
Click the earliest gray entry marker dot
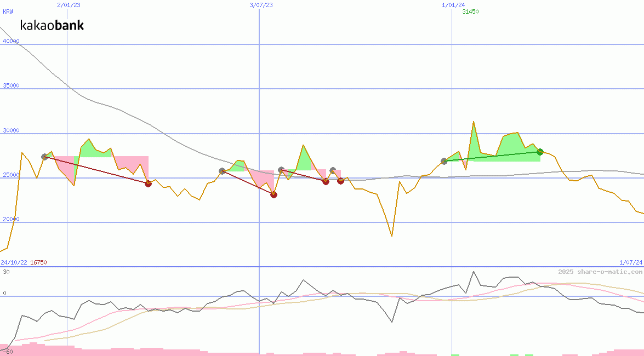click(x=44, y=157)
